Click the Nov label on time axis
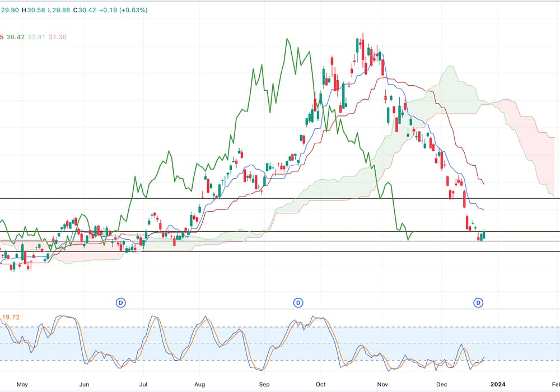Viewport: 560px width, 392px height. click(382, 384)
